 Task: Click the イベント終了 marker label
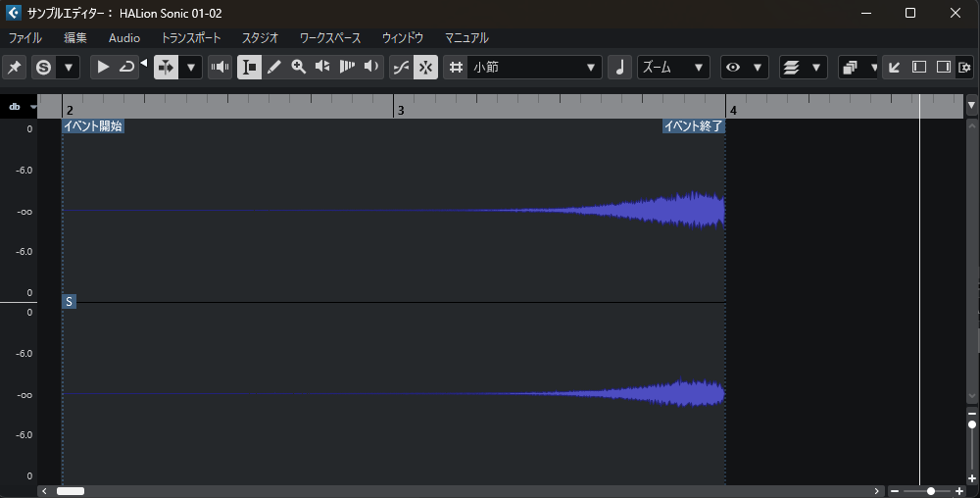[693, 125]
